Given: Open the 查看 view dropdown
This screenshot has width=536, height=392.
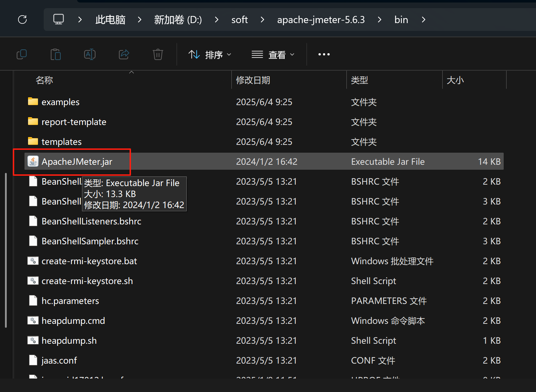Looking at the screenshot, I should [273, 55].
